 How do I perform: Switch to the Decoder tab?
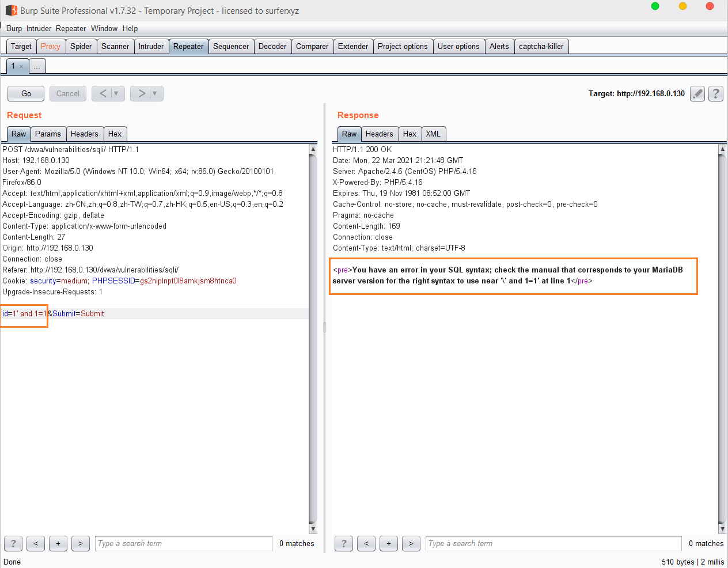(272, 46)
